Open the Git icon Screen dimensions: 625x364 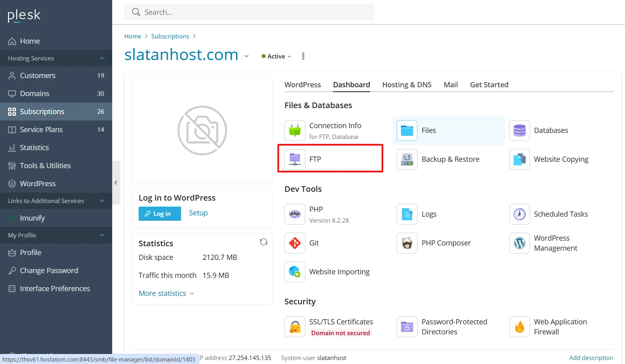[x=295, y=243]
